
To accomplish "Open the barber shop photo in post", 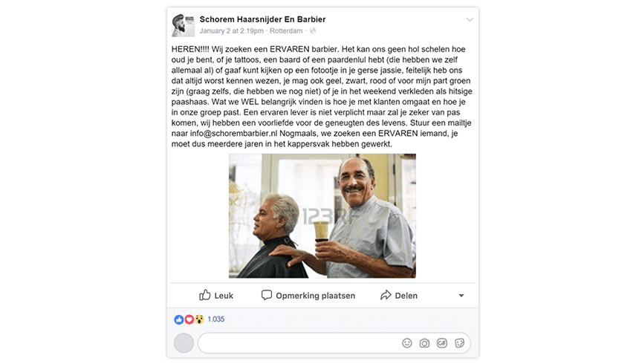I will point(322,216).
